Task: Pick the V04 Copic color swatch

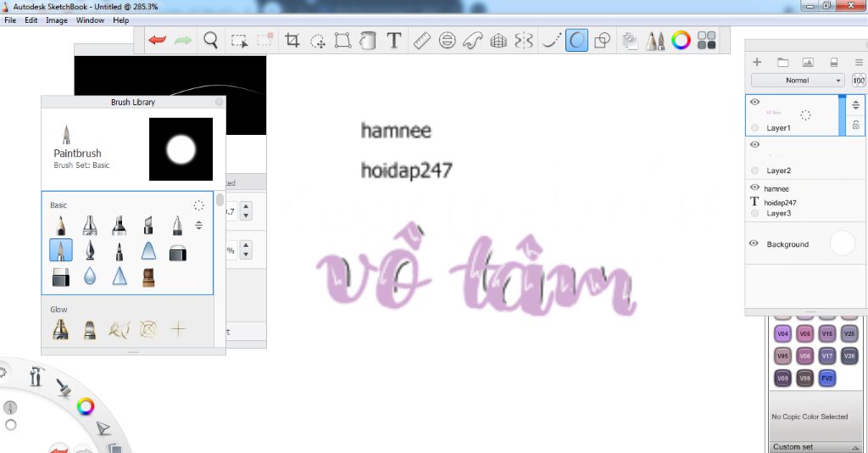Action: coord(782,333)
